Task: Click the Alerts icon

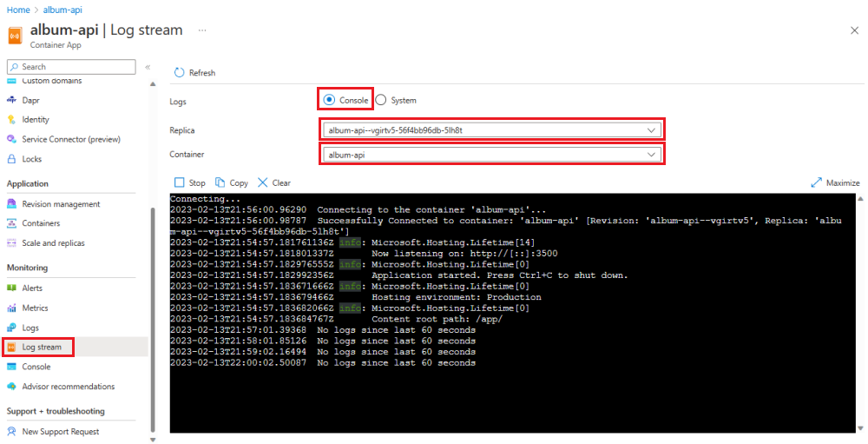Action: pyautogui.click(x=11, y=288)
